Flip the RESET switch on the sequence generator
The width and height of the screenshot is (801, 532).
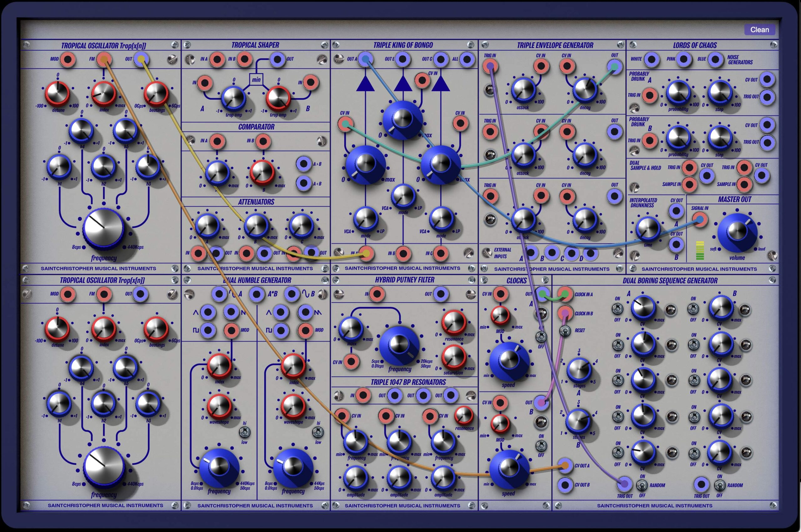[565, 330]
